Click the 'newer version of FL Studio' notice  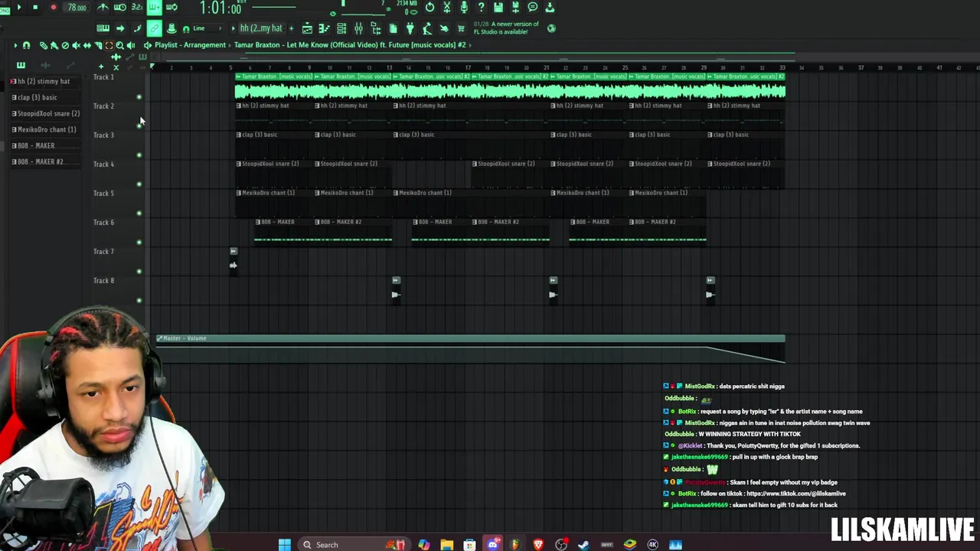click(x=506, y=28)
